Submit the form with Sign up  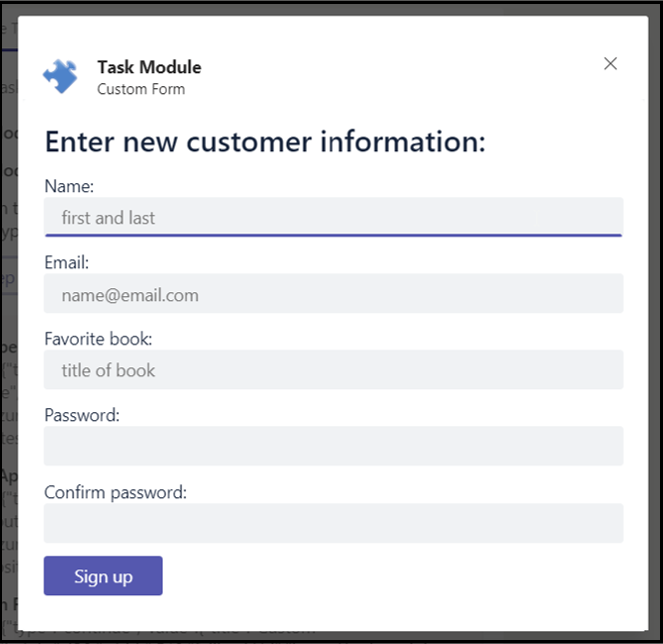(103, 576)
